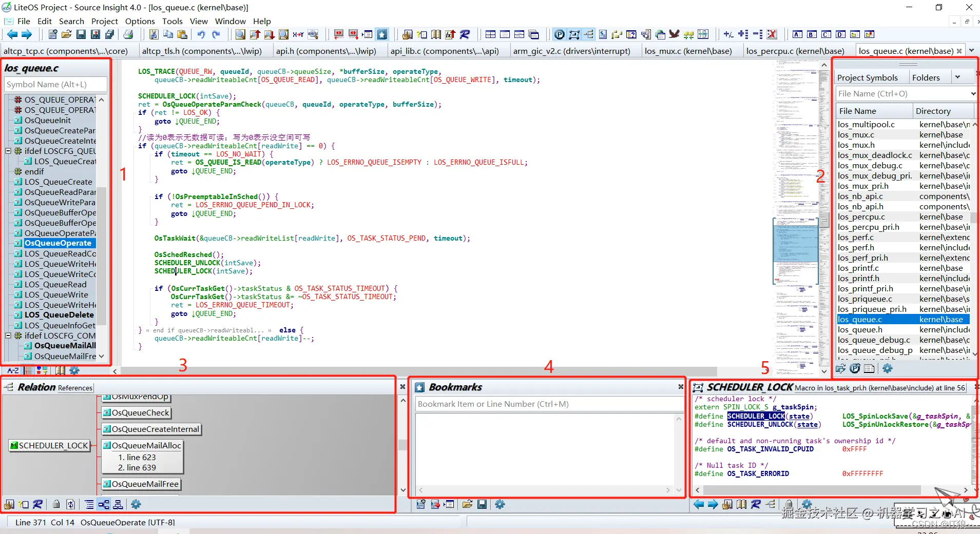Click the Delete all marks red X icon

point(772,34)
